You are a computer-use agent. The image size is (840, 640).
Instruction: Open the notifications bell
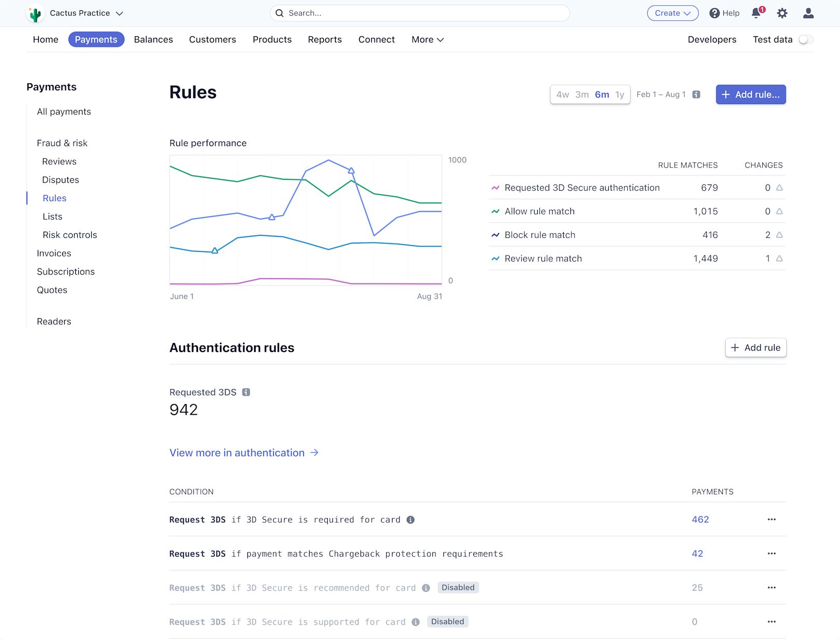[x=757, y=13]
